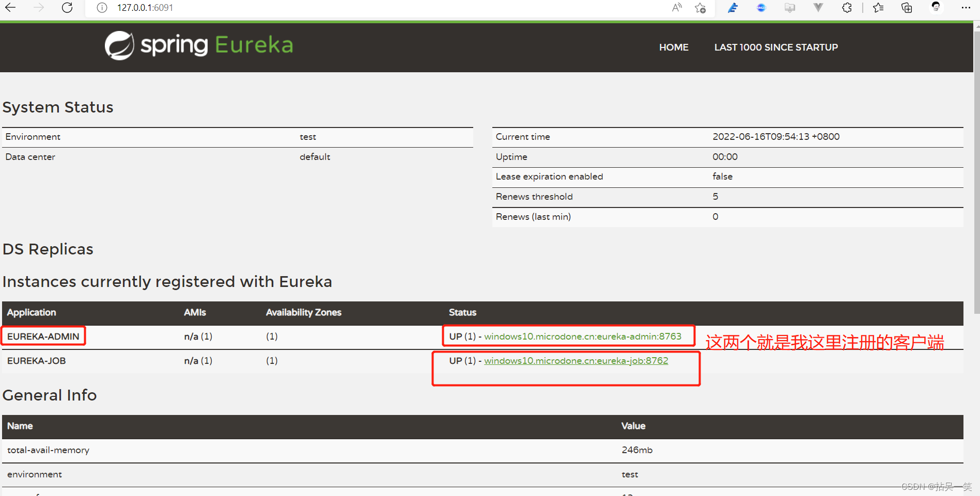Click the Environment value test in System Status
The width and height of the screenshot is (980, 496).
[308, 137]
